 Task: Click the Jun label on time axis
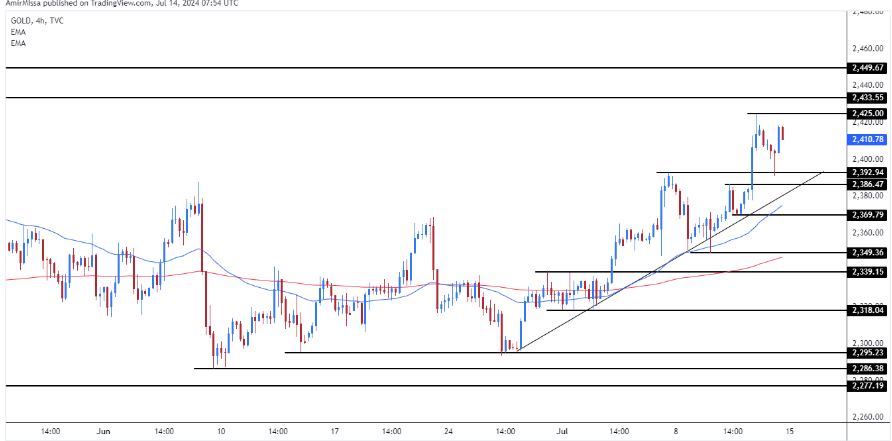click(x=104, y=431)
